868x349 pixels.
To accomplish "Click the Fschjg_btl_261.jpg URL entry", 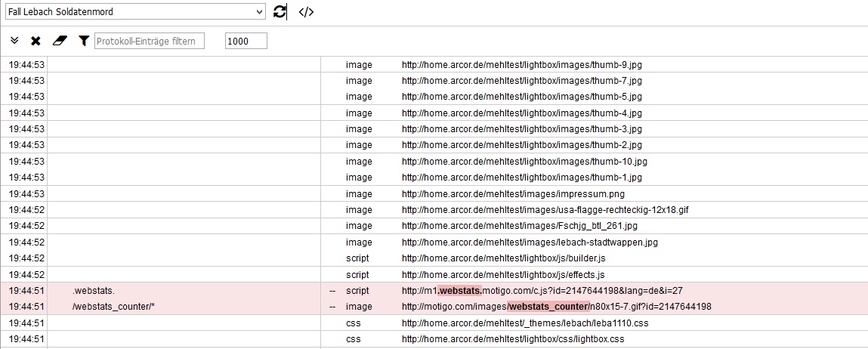I will pos(520,226).
